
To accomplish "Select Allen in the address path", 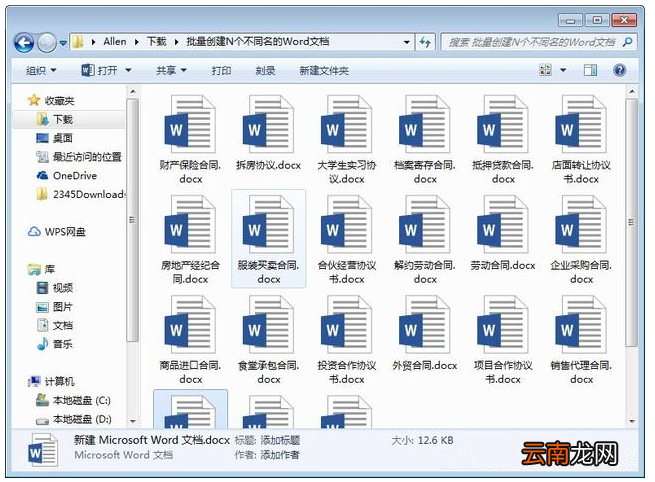I will point(115,42).
